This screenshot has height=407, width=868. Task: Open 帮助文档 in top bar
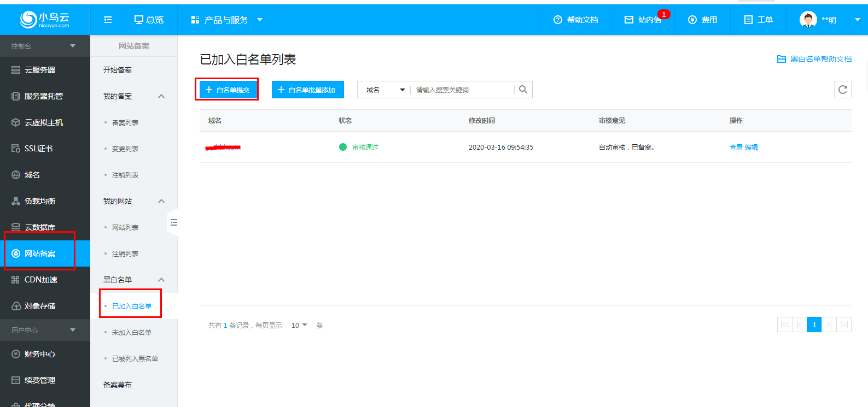click(x=575, y=20)
